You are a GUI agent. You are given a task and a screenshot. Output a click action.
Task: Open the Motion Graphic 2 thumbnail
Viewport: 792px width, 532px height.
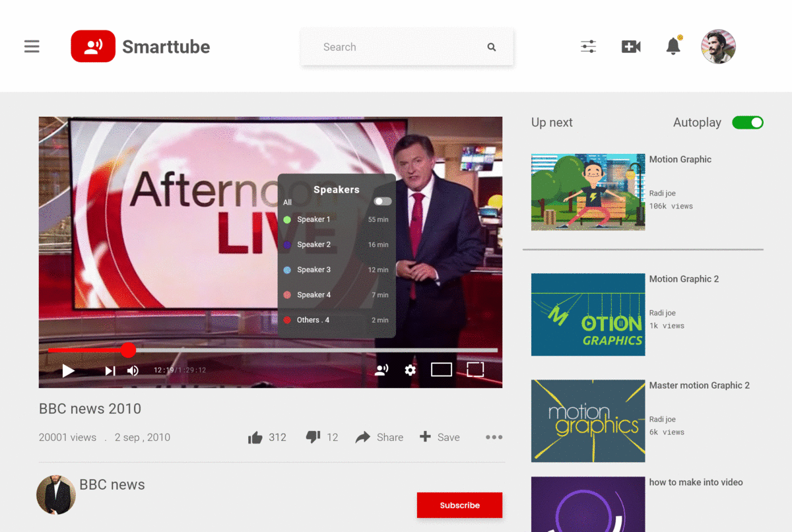coord(588,315)
